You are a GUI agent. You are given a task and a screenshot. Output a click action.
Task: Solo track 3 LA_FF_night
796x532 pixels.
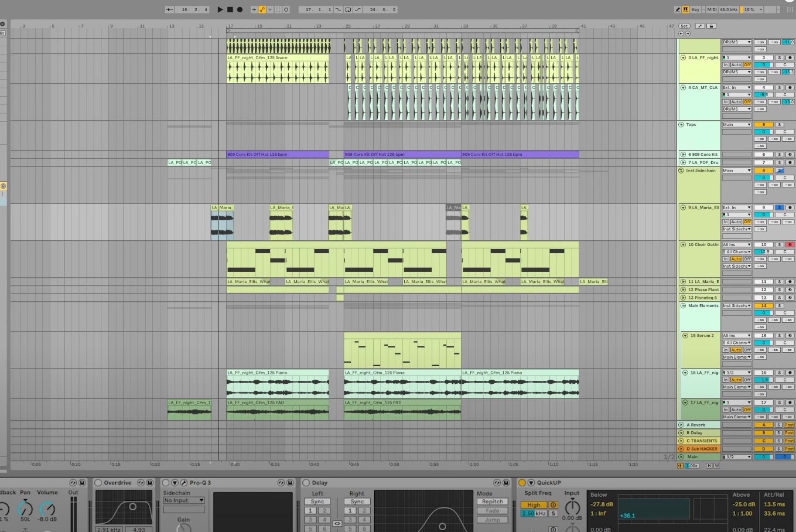coord(779,58)
